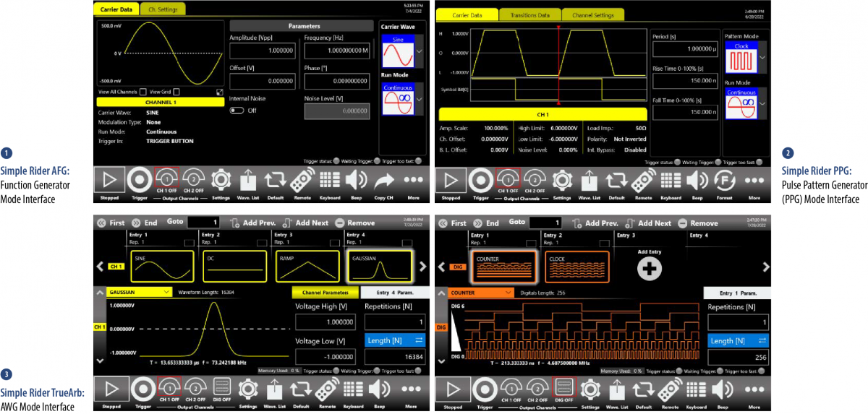Open the Pattern Mode Clock dropdown
868x414 pixels.
tap(762, 57)
